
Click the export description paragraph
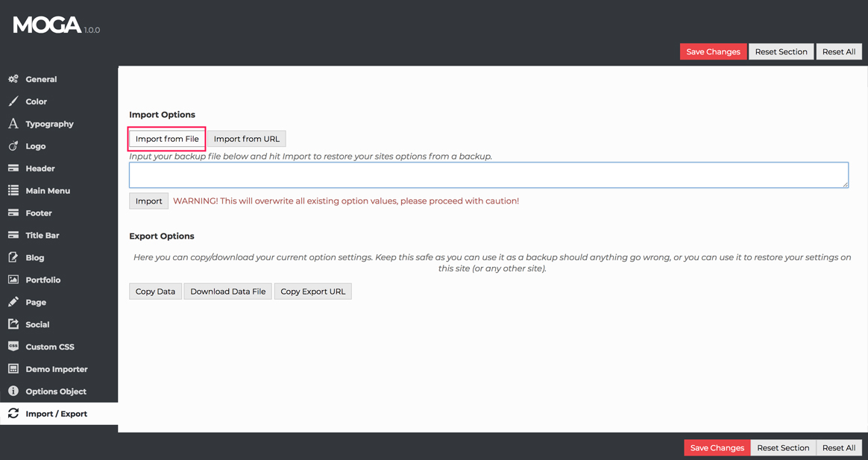492,263
